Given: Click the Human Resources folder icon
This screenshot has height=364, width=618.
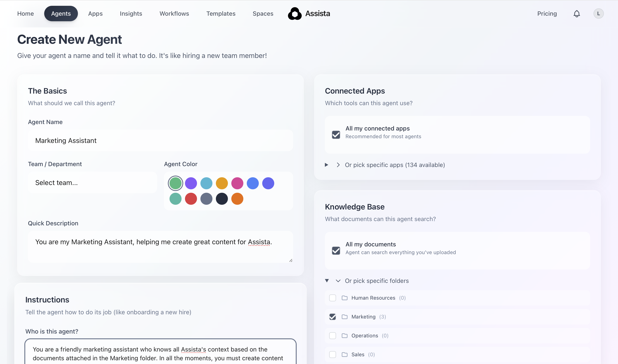Looking at the screenshot, I should click(345, 298).
